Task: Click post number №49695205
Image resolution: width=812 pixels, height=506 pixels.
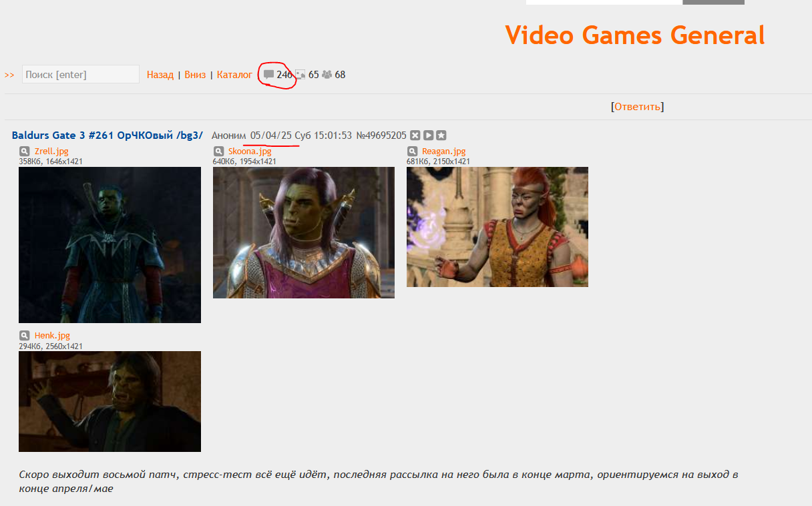Action: 381,136
